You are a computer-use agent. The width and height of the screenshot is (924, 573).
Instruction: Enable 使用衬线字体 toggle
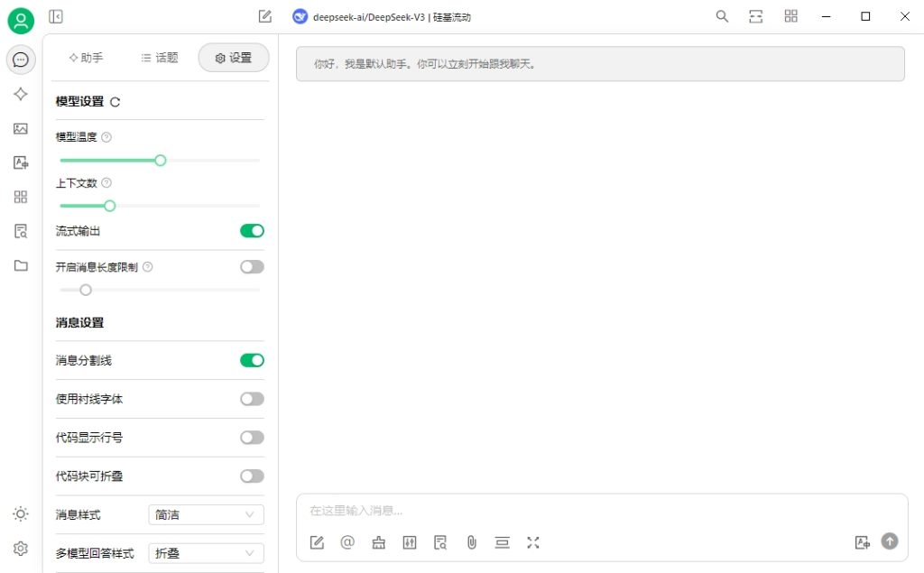click(x=253, y=399)
